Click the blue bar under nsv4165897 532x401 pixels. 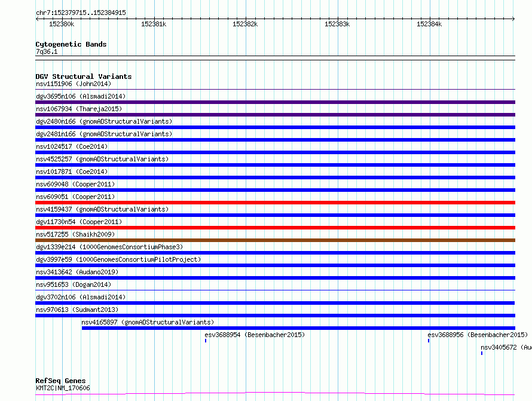tap(298, 328)
